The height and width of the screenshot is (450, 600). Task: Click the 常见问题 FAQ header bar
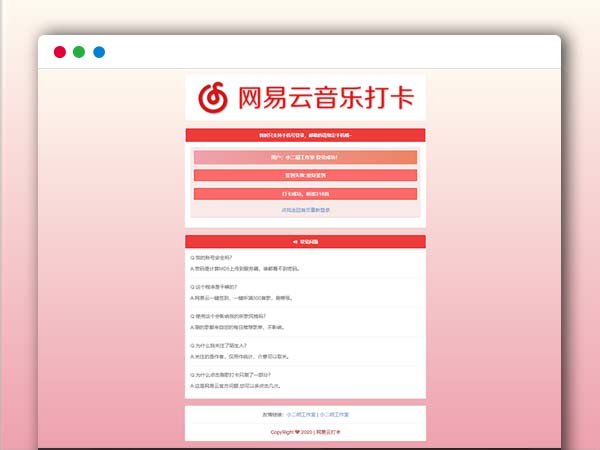click(305, 242)
